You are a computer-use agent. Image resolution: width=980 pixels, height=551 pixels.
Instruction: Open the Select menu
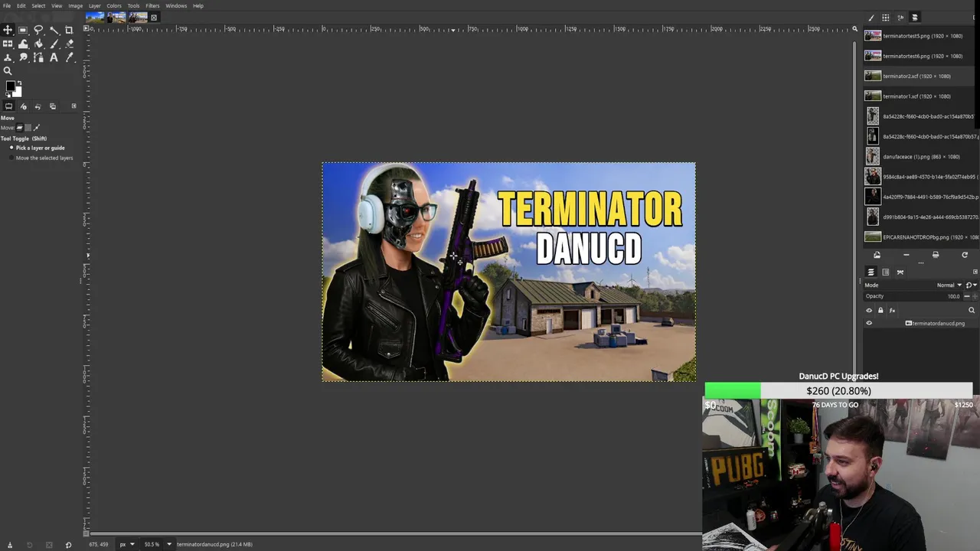click(38, 5)
